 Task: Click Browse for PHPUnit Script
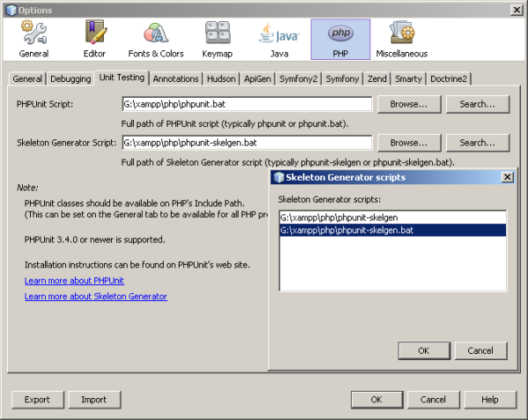tap(408, 104)
